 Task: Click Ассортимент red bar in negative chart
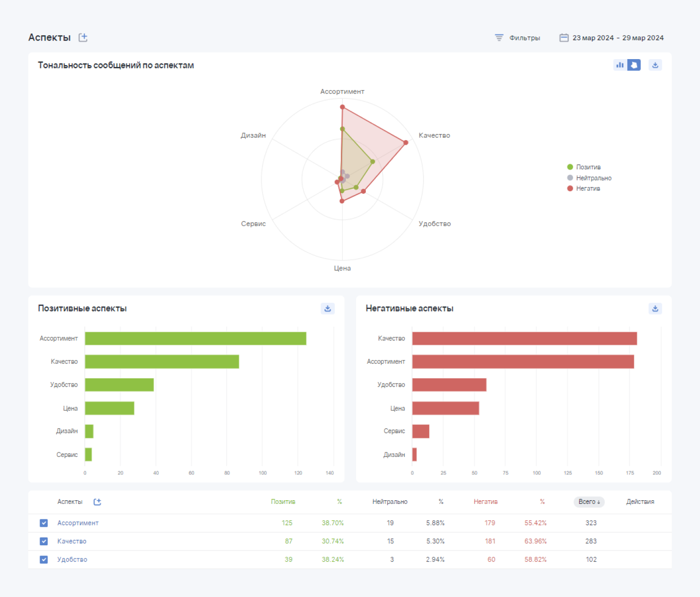[x=523, y=362]
